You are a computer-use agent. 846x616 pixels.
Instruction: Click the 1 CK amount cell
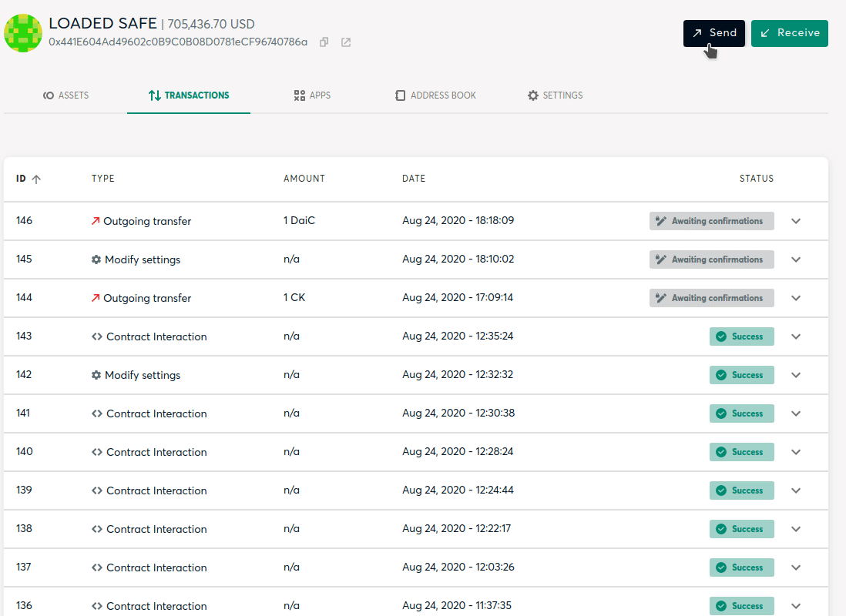(x=294, y=298)
